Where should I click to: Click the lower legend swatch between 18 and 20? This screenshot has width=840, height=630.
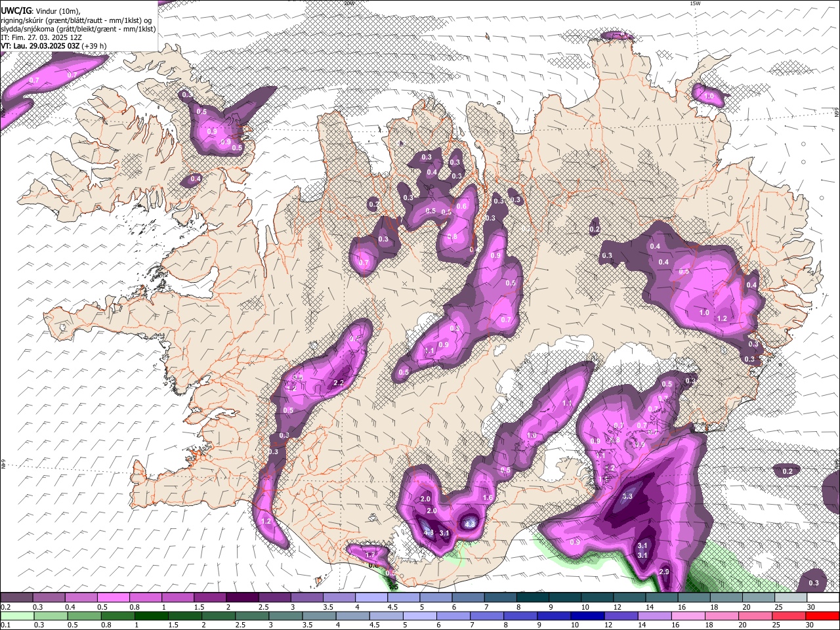click(723, 616)
